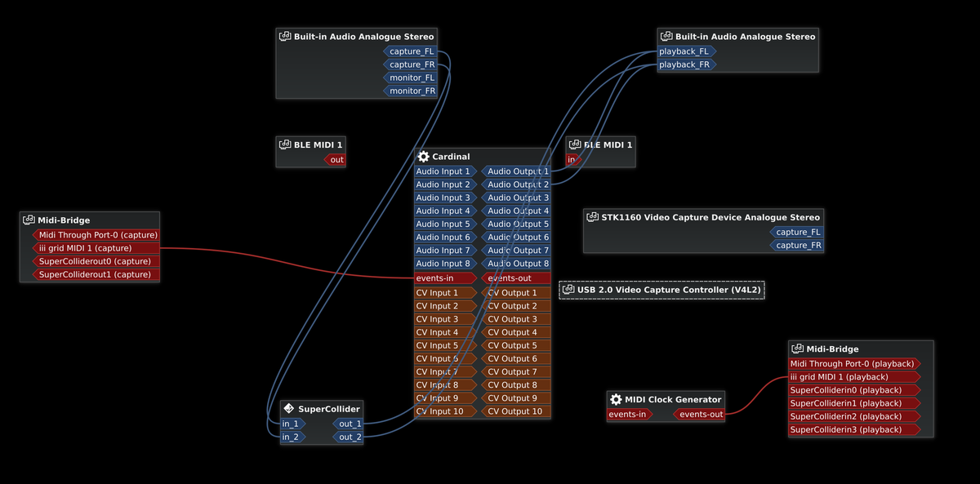Click icon of Built-in Audio node with capture ports
This screenshot has height=484, width=980.
pyautogui.click(x=284, y=37)
